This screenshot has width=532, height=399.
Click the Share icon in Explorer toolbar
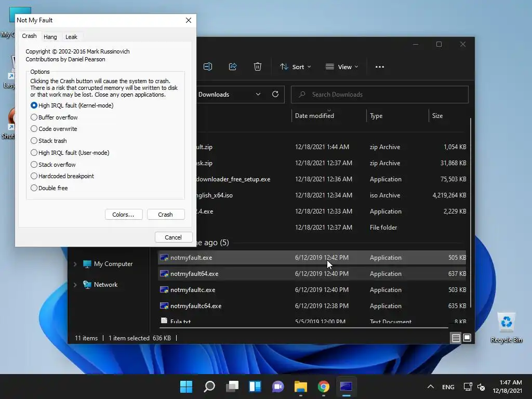coord(233,67)
